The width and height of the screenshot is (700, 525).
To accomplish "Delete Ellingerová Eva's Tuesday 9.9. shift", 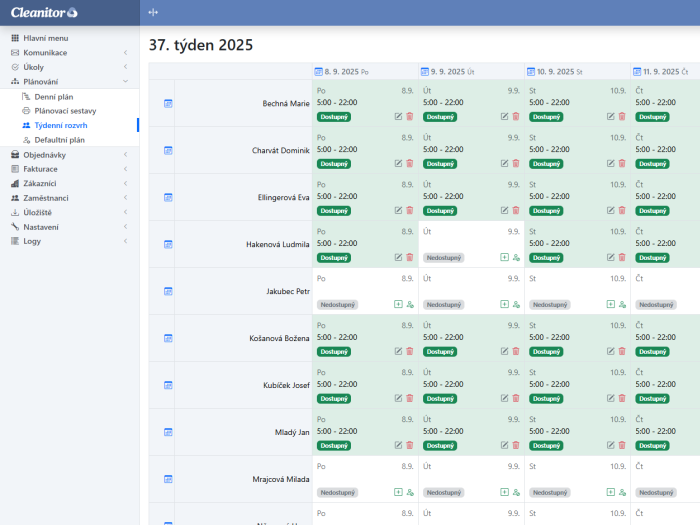I will (516, 210).
